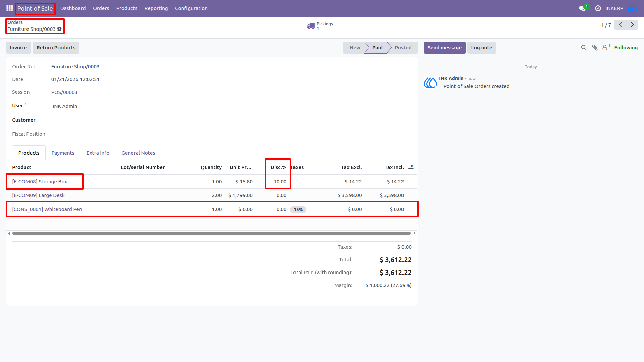The height and width of the screenshot is (362, 644).
Task: Click the Orders breadcrumb link
Action: (15, 22)
